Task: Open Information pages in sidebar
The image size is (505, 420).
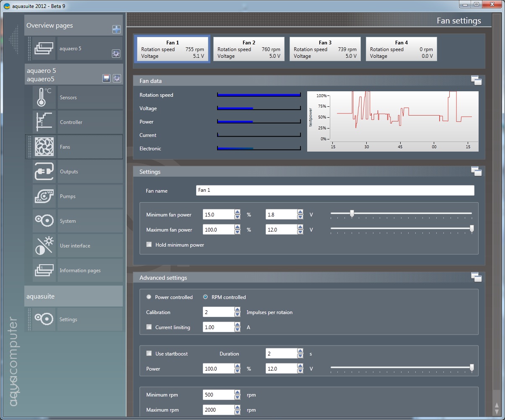Action: [x=80, y=271]
